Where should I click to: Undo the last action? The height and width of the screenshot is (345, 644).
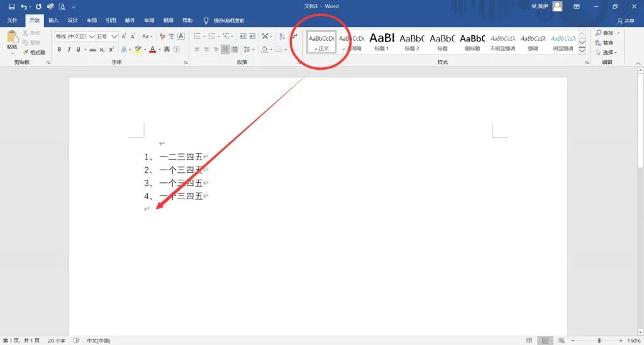tap(24, 6)
